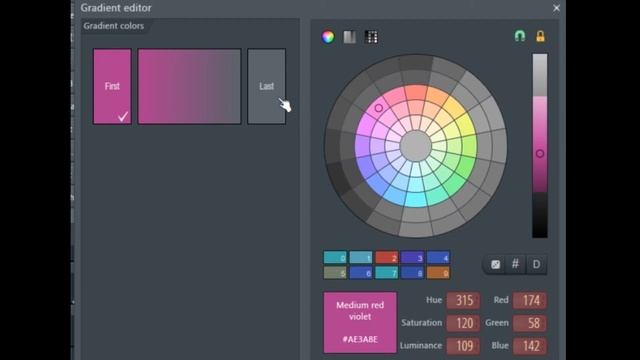Pick red preset swatch 2
Screen dimensions: 640x360
point(387,258)
